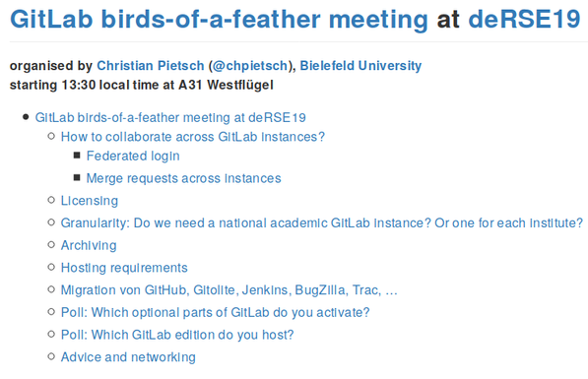Open poll about which GitLab edition you host
This screenshot has height=379, width=588.
pyautogui.click(x=177, y=335)
